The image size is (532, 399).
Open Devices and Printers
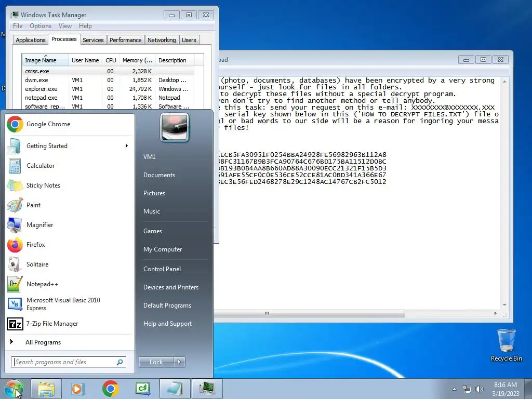point(170,287)
